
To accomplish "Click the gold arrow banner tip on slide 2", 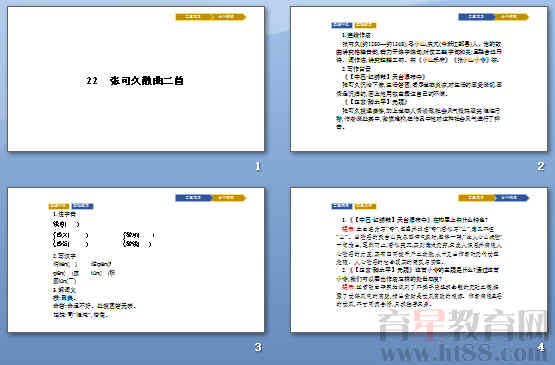I will click(x=511, y=17).
